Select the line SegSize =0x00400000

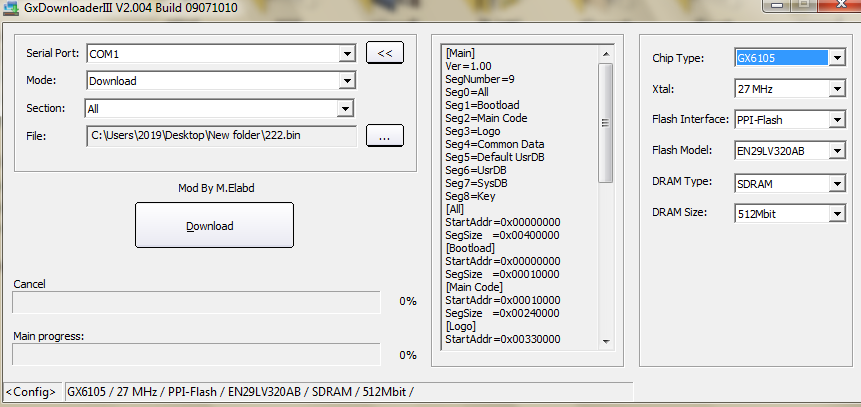[x=502, y=235]
